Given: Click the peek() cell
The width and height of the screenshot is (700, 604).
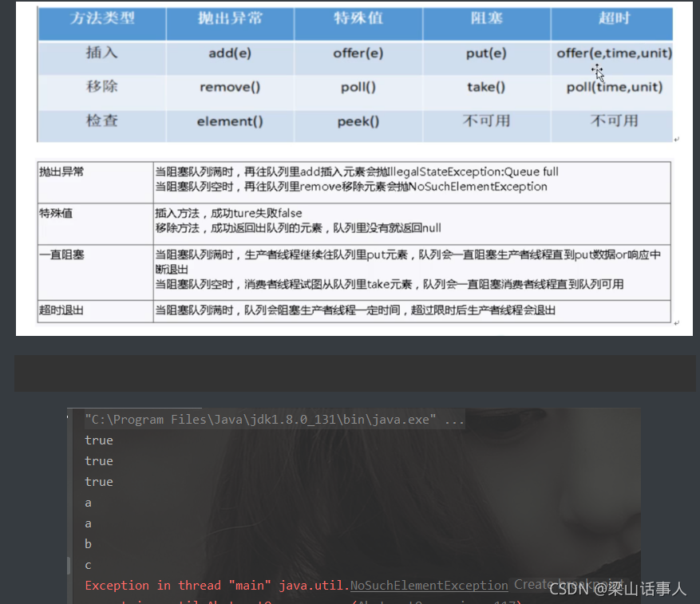Looking at the screenshot, I should coord(358,121).
